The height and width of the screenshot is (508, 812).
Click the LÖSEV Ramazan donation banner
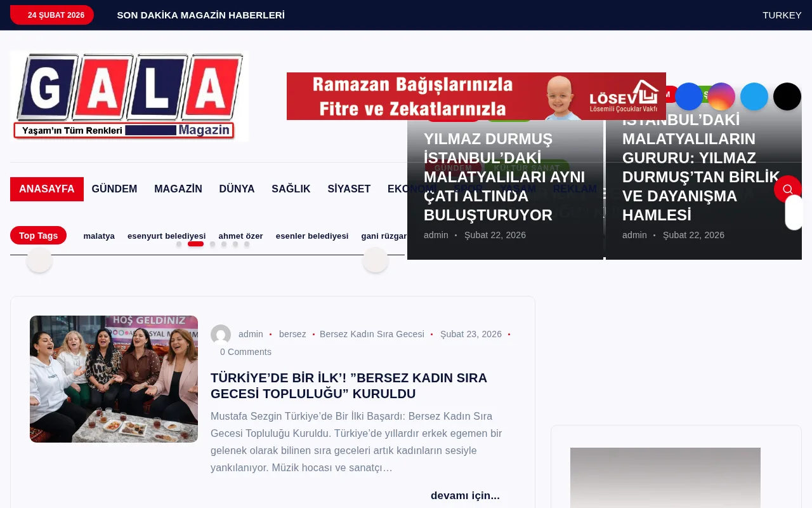(476, 96)
